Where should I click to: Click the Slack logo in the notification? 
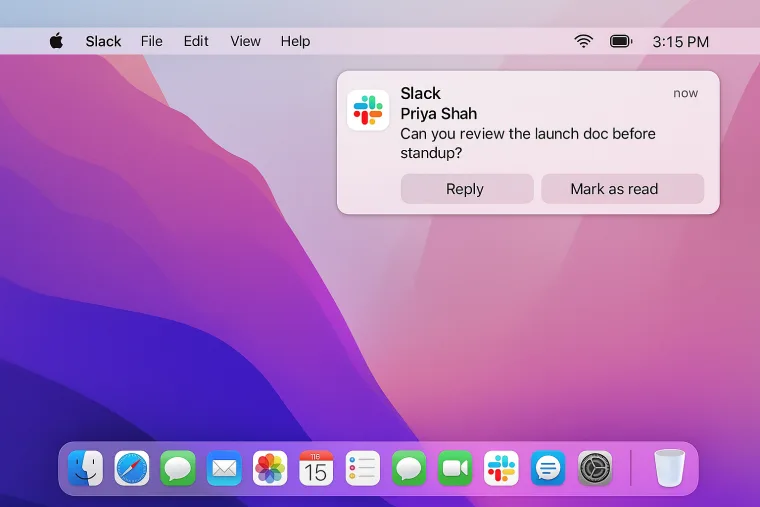(x=368, y=110)
